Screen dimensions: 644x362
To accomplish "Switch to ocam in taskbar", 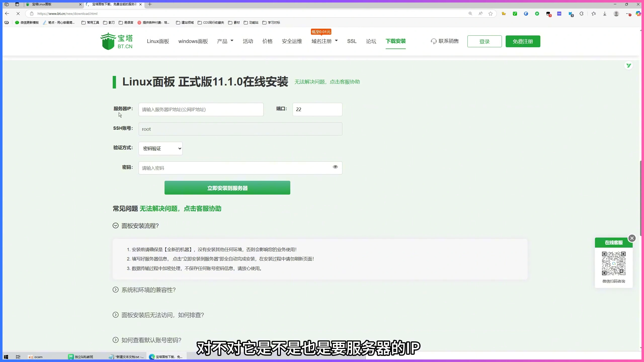I will tap(35, 357).
